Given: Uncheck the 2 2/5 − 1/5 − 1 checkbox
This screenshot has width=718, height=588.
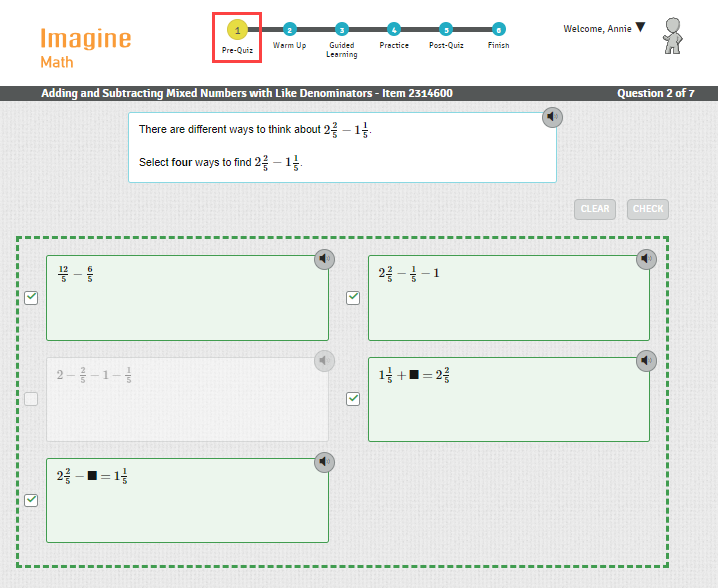Looking at the screenshot, I should click(x=353, y=298).
